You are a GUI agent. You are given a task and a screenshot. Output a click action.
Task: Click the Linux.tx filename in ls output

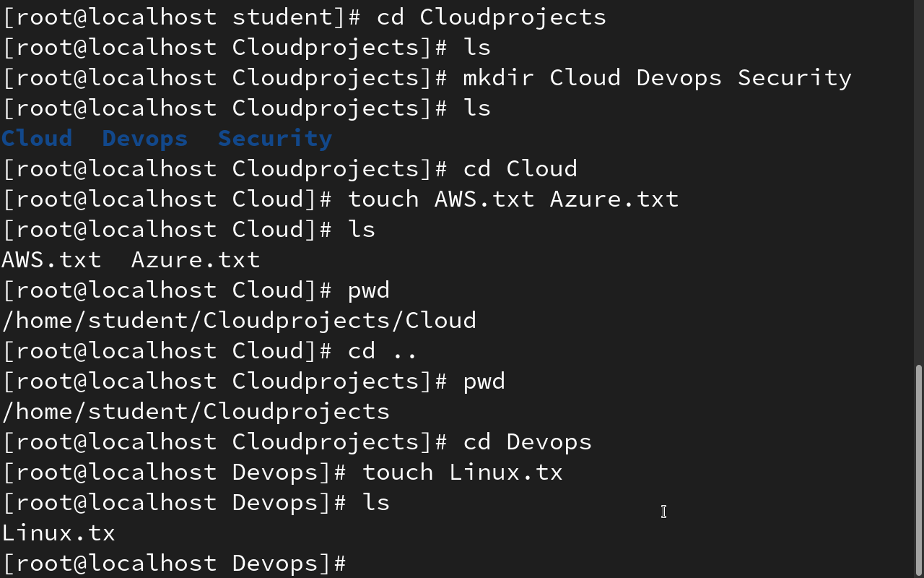coord(58,532)
